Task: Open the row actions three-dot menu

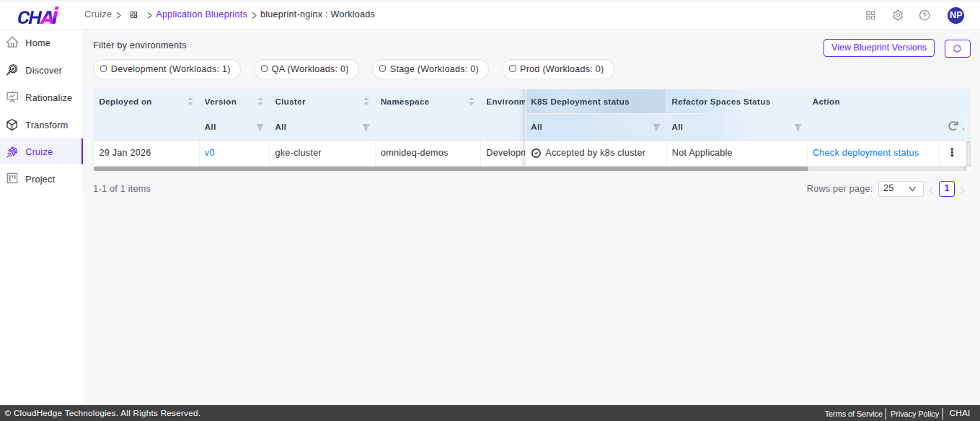Action: tap(952, 152)
